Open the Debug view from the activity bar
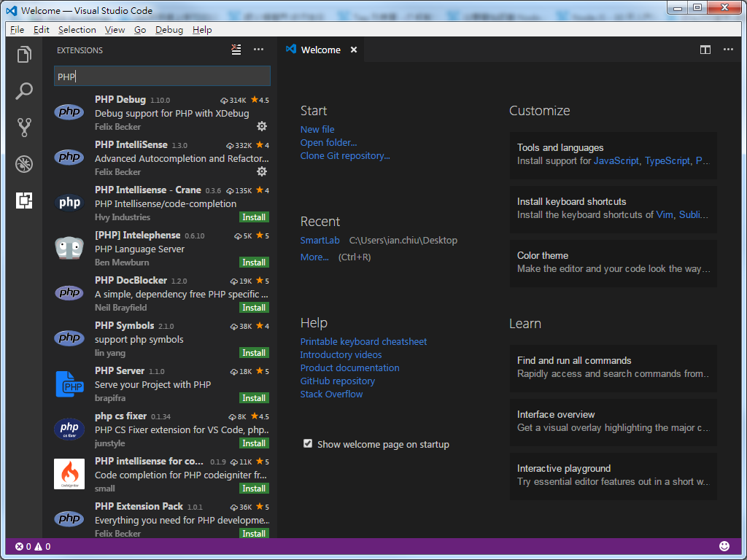The image size is (747, 560). click(x=24, y=163)
